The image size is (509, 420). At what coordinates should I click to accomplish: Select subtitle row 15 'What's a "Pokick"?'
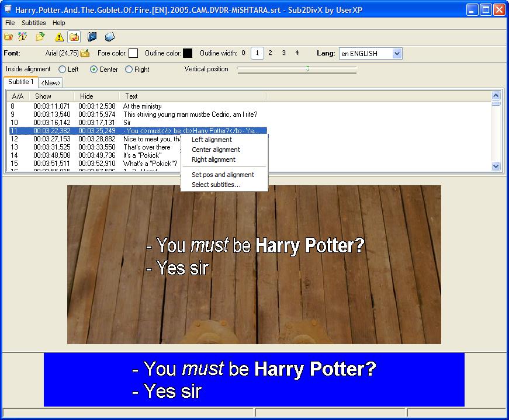tap(95, 163)
